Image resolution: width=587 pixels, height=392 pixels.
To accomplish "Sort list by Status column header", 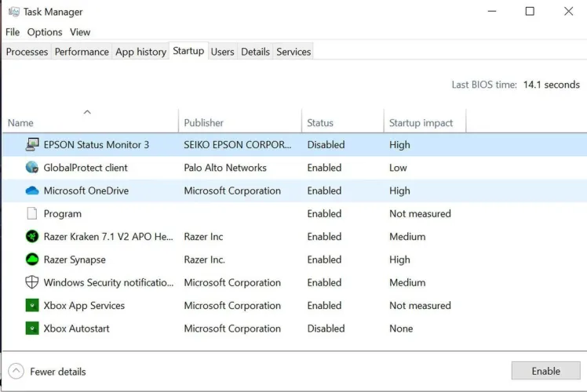I will [320, 123].
